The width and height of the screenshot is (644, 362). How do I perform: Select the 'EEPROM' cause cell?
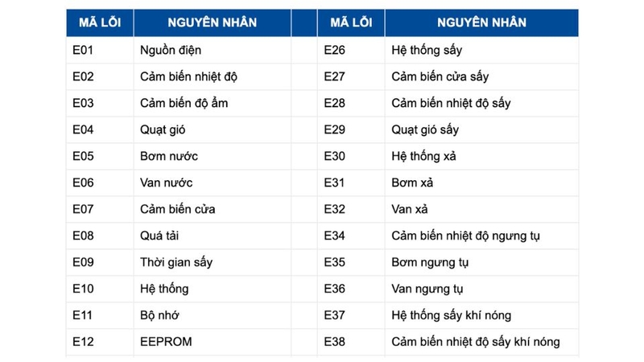(x=167, y=342)
